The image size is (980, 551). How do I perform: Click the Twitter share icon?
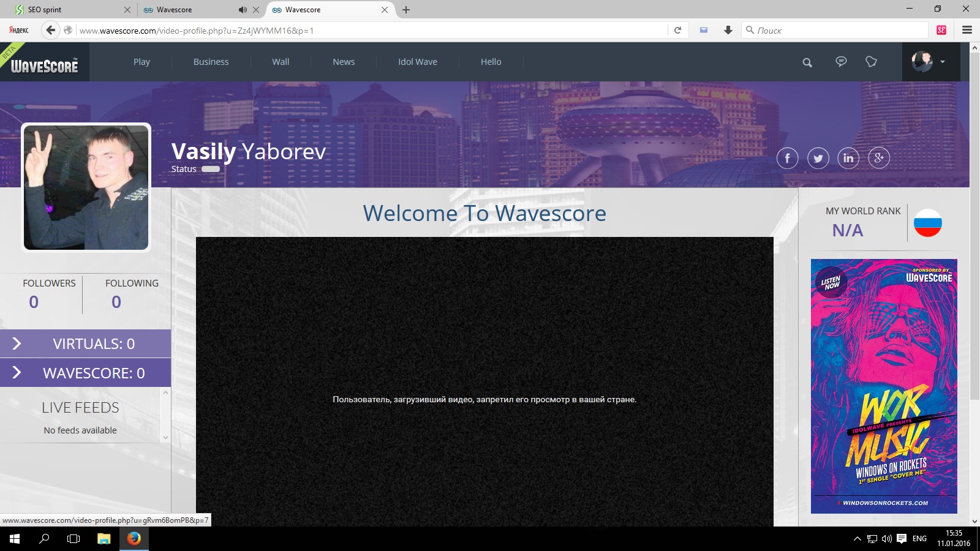[818, 158]
